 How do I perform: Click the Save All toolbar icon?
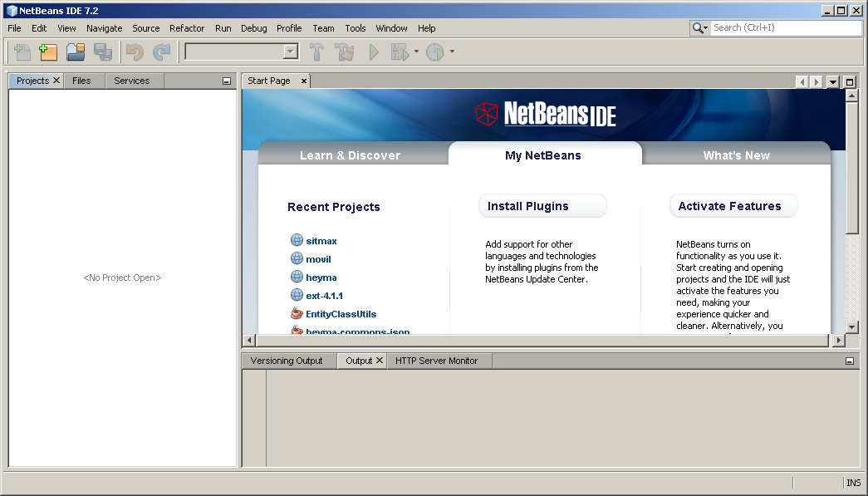pos(103,52)
